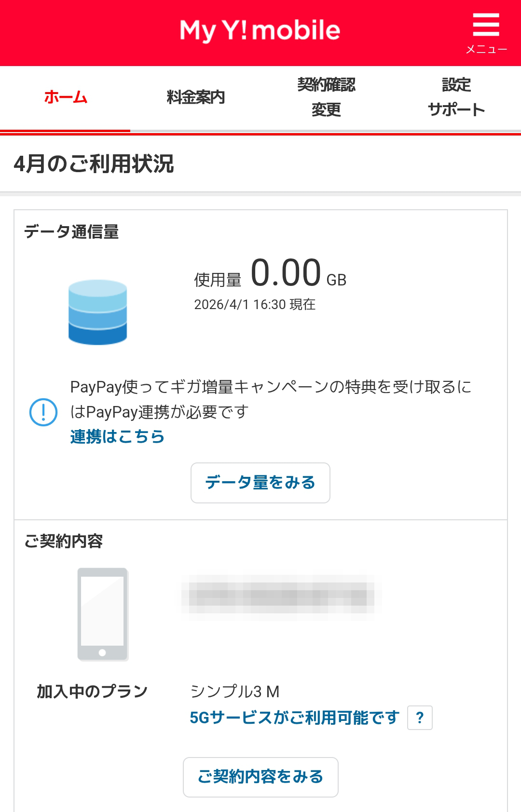Click the シンプル3 M plan name
The height and width of the screenshot is (812, 521).
pos(235,691)
